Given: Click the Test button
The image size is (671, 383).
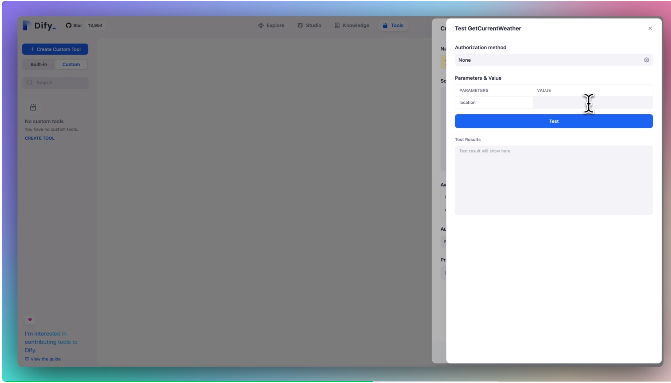Looking at the screenshot, I should tap(553, 121).
